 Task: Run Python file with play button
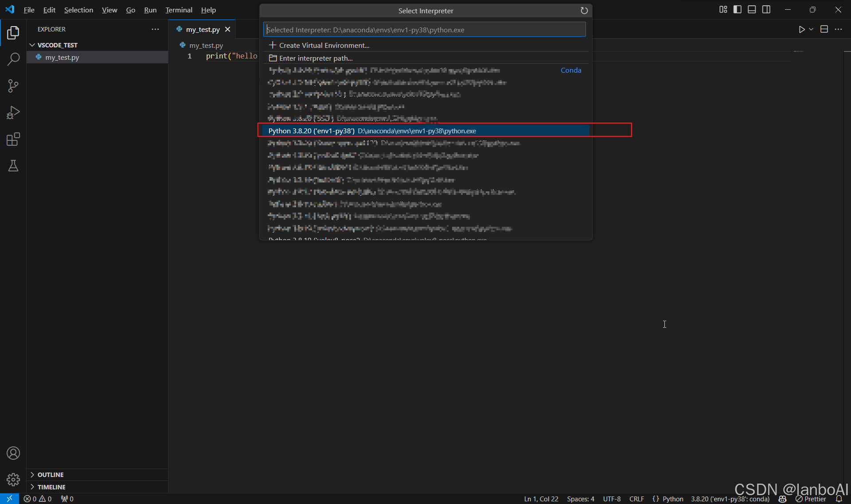(x=801, y=29)
